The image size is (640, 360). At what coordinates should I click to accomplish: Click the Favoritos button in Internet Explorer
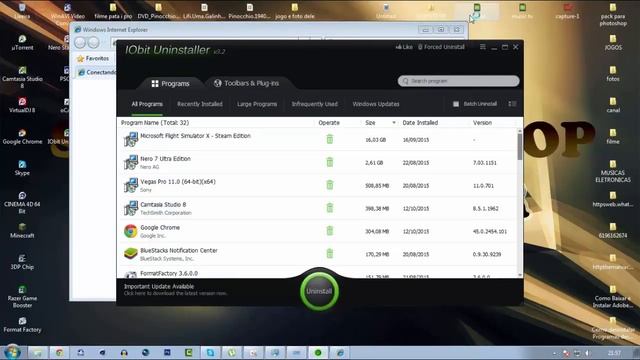[93, 58]
